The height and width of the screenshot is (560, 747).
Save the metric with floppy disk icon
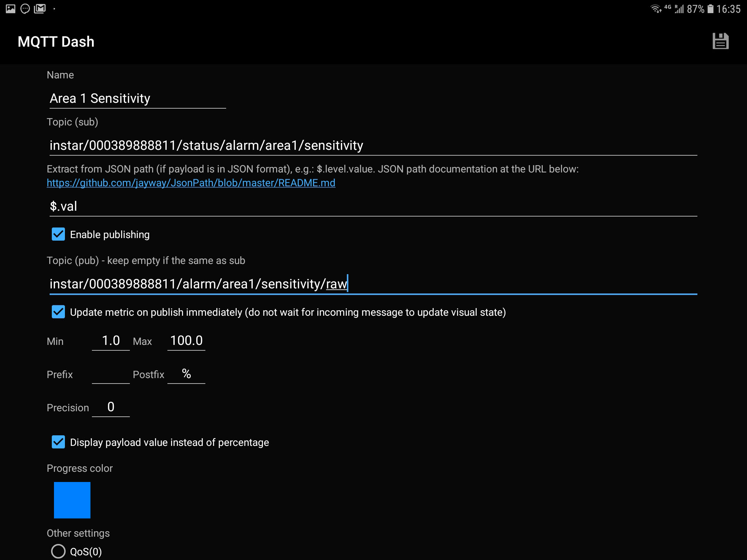click(720, 41)
